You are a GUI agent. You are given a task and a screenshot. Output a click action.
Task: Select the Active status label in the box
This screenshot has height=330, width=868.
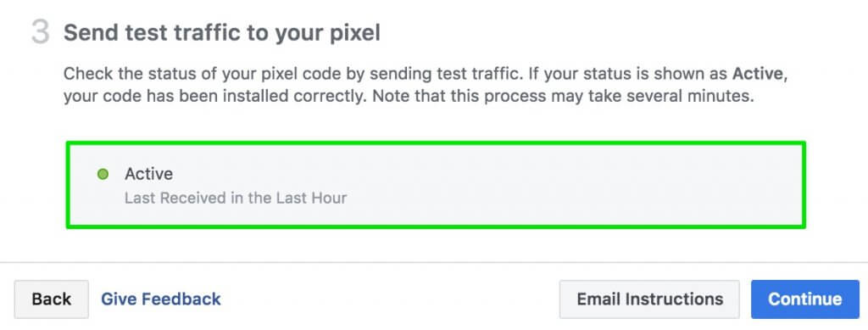148,175
